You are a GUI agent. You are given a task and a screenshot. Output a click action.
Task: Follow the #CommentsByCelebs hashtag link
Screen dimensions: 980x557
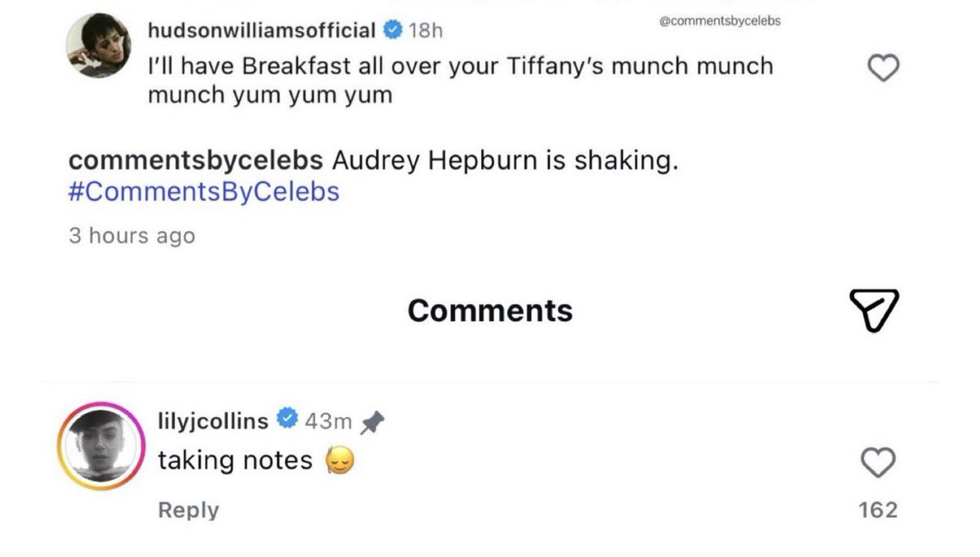[x=204, y=192]
